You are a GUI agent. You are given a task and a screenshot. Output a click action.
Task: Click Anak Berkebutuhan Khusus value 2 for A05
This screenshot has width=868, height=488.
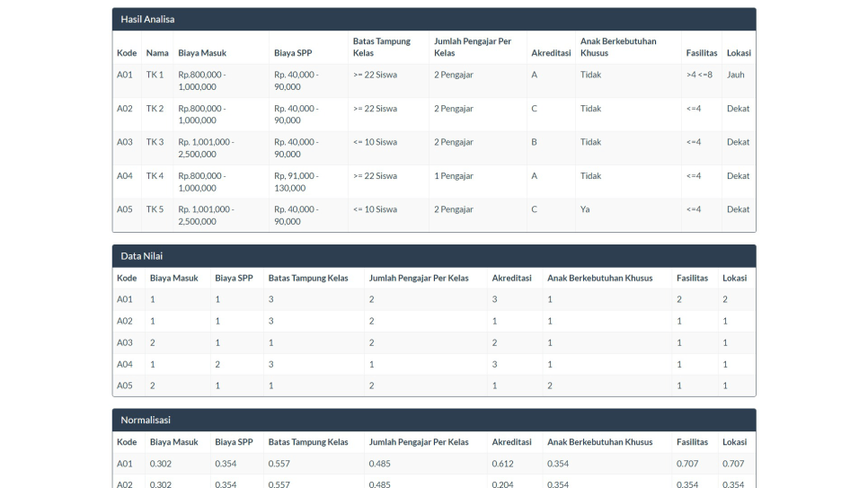point(550,386)
